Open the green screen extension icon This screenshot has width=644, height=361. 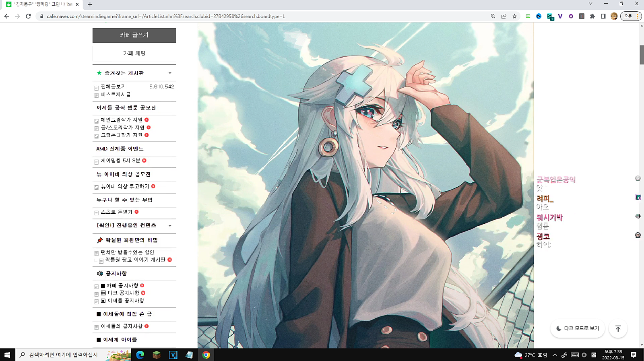point(528,16)
